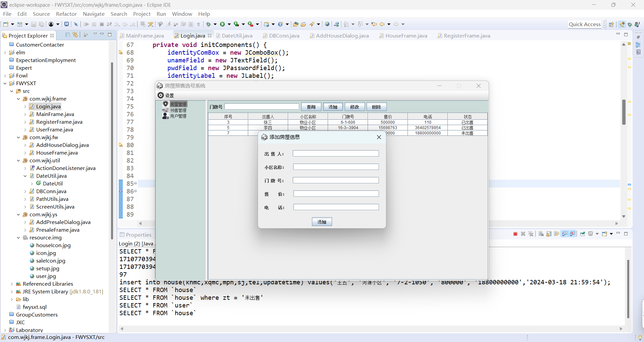
Task: Toggle Show Console on standard output change
Action: tap(565, 234)
